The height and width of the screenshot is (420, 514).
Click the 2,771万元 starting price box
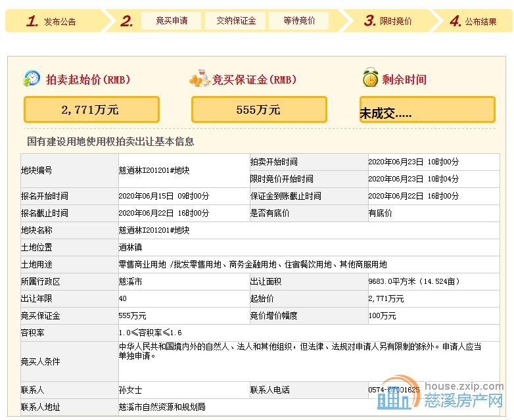point(91,110)
